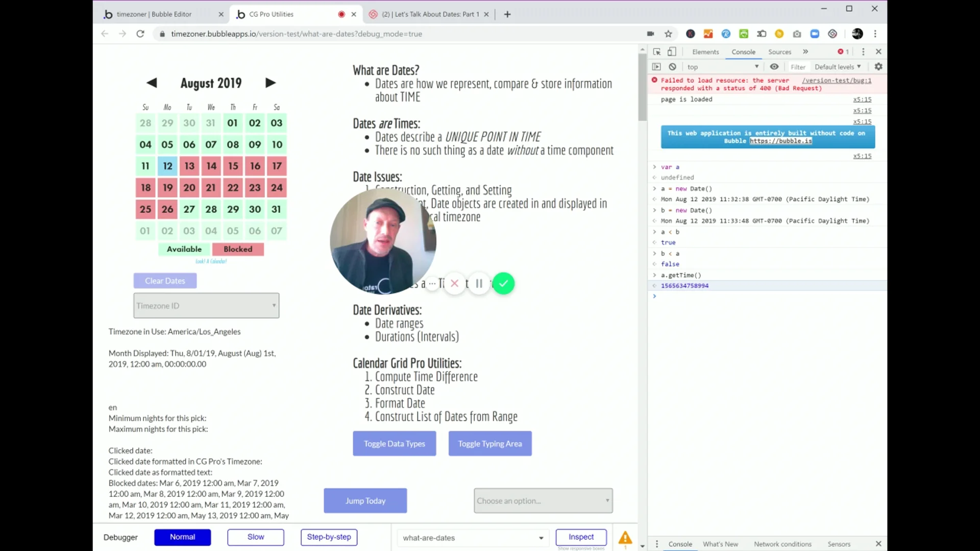This screenshot has width=980, height=551.
Task: Set debugger to Slow speed
Action: point(256,537)
